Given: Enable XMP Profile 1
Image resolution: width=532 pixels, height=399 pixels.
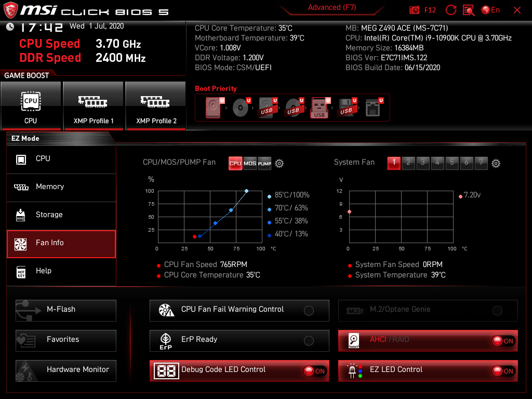Looking at the screenshot, I should (94, 105).
